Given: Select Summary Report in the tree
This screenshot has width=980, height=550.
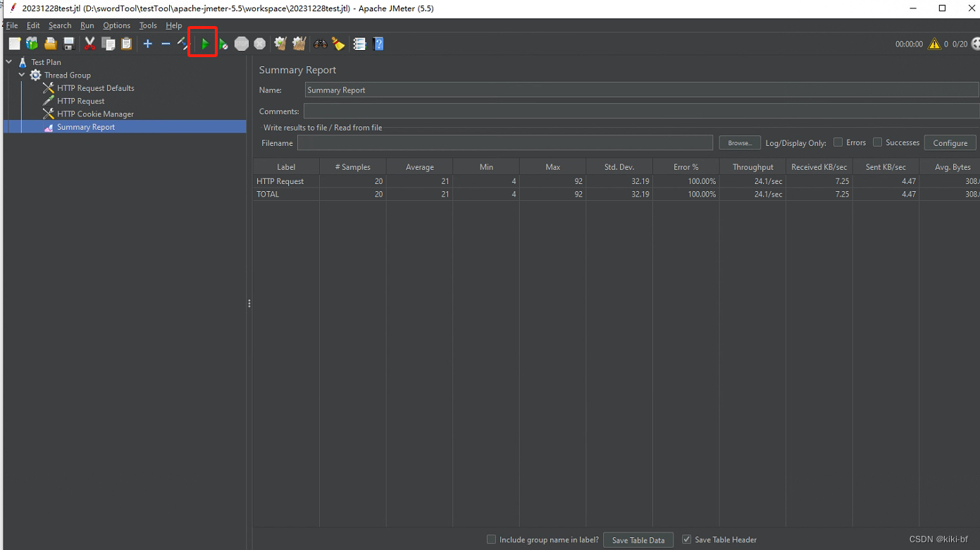Looking at the screenshot, I should pyautogui.click(x=85, y=127).
